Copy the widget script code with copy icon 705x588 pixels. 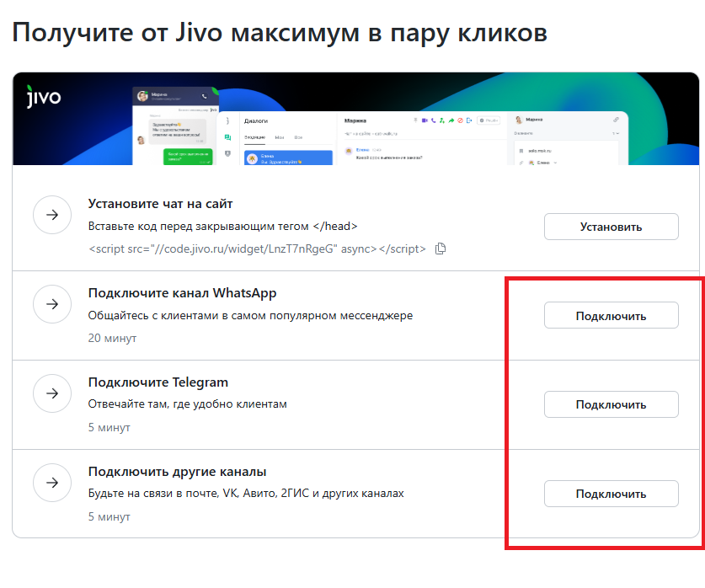click(441, 249)
